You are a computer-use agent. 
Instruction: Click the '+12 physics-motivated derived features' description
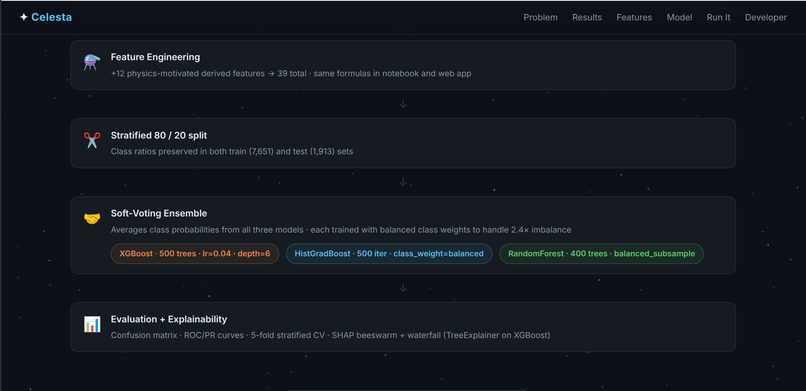(x=291, y=73)
